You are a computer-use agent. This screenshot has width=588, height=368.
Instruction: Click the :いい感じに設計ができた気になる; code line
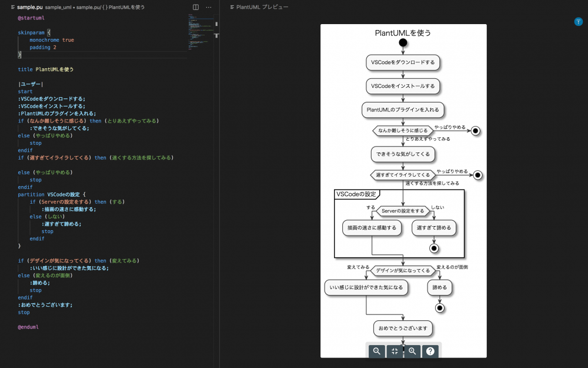(69, 268)
